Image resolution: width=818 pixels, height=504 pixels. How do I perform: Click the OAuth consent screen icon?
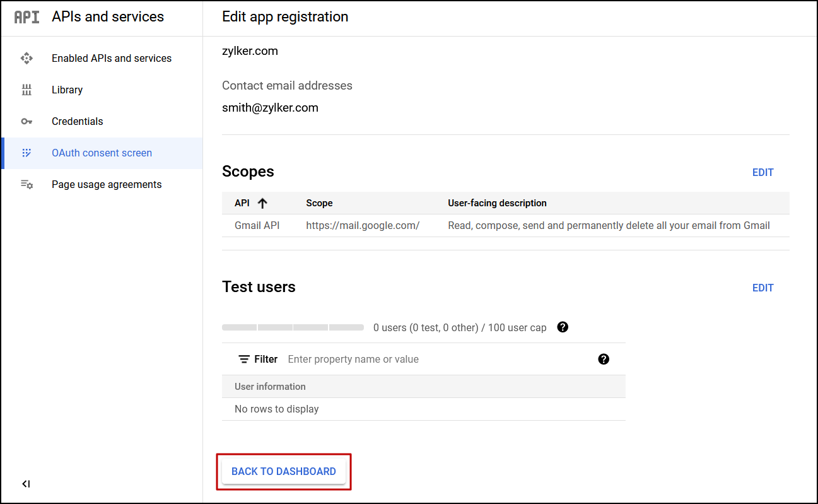pyautogui.click(x=26, y=153)
